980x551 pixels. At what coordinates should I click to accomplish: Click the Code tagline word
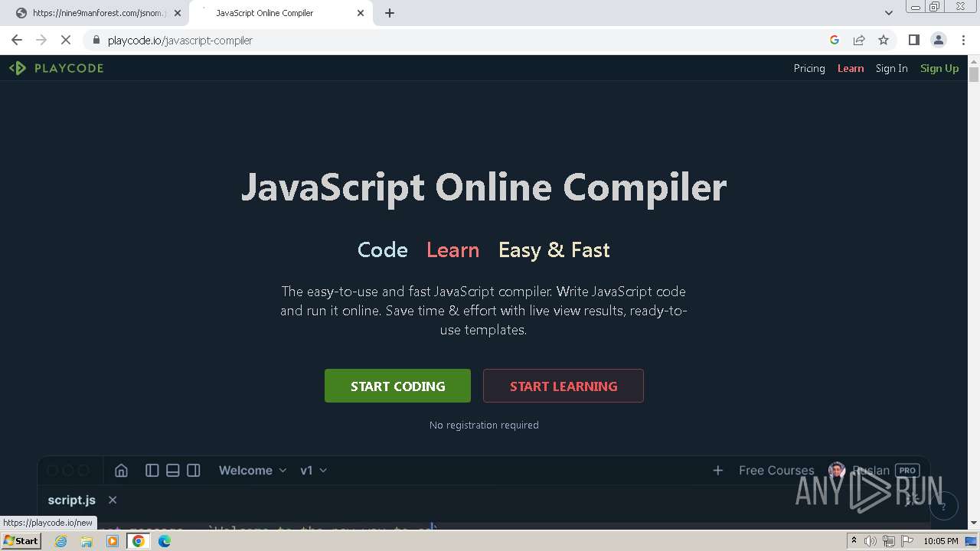[383, 250]
